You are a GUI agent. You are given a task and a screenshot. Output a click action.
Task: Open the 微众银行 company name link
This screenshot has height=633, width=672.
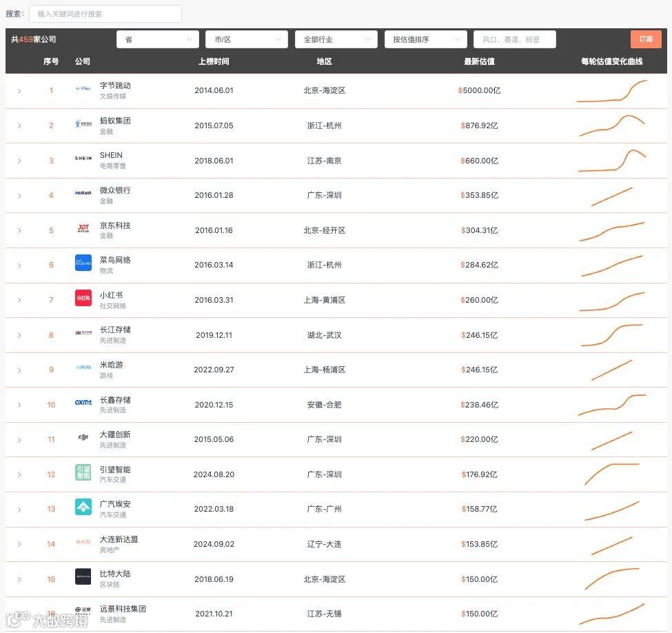(115, 190)
